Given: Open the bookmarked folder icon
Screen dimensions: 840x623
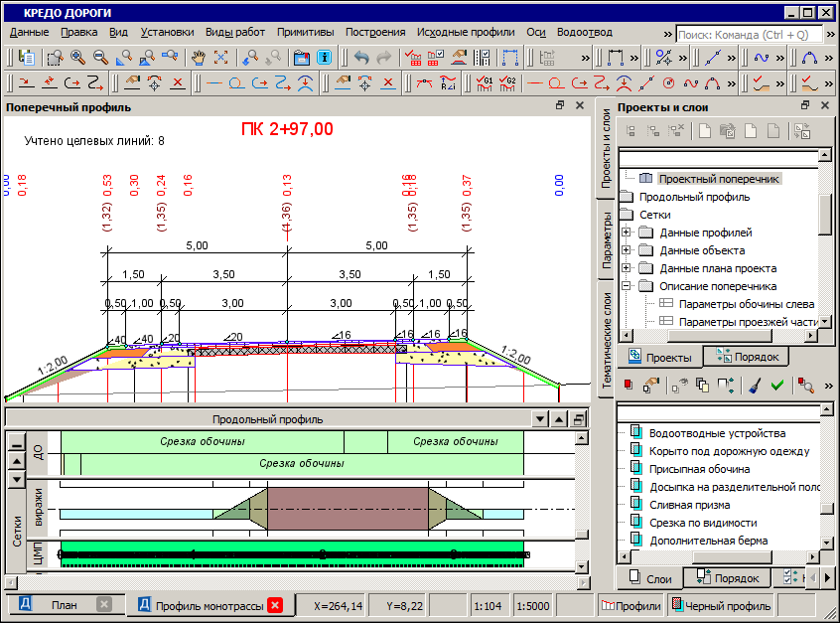Looking at the screenshot, I should tap(302, 58).
